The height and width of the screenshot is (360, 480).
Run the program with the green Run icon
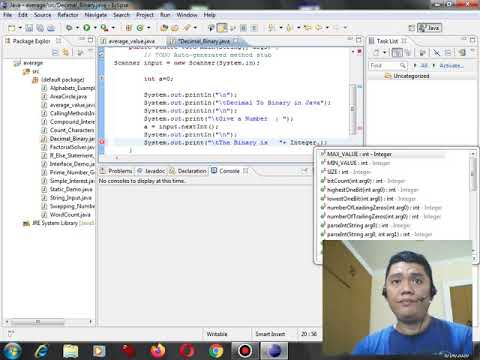87,28
